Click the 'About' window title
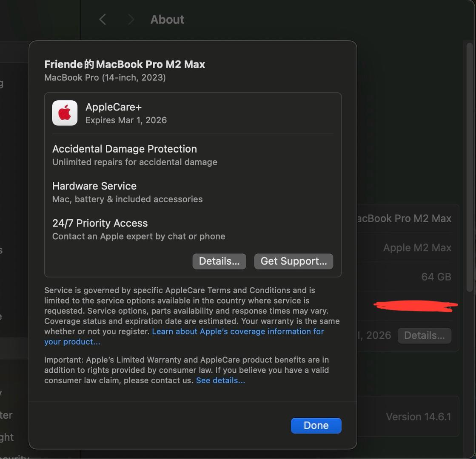This screenshot has width=476, height=459. coord(167,20)
